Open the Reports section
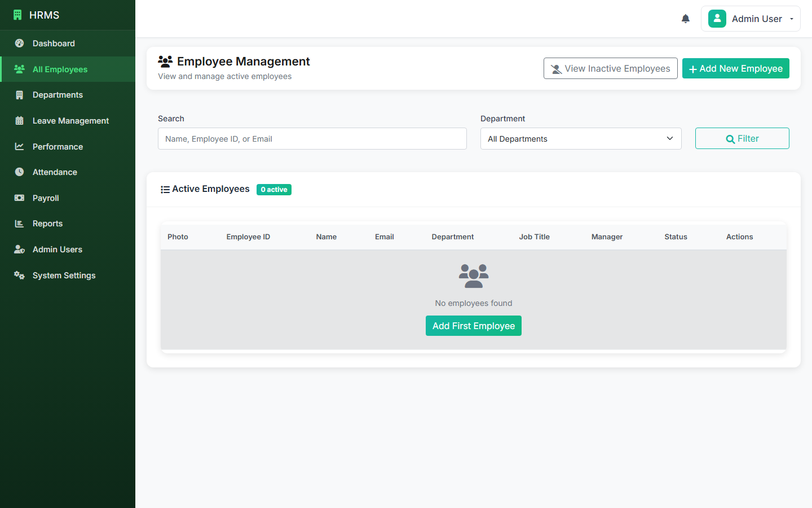 [x=68, y=224]
